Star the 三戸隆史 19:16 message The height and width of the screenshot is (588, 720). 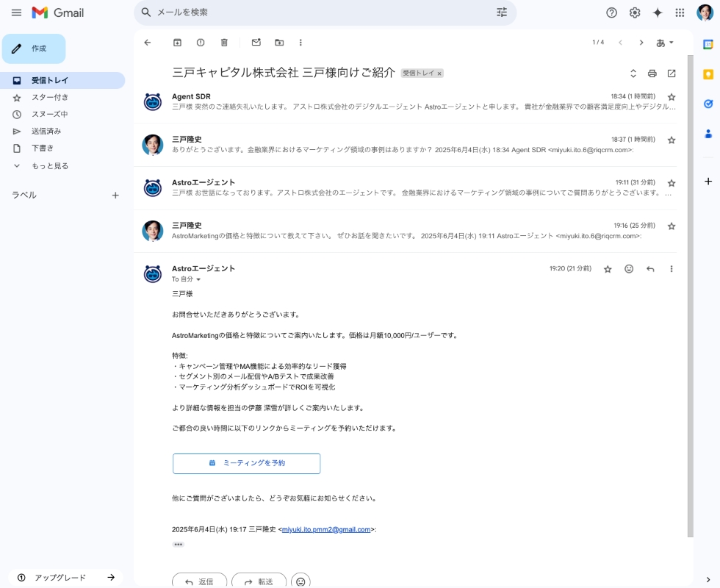coord(672,226)
